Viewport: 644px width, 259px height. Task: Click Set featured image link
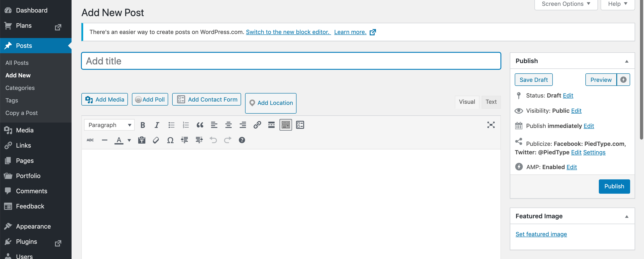point(541,234)
